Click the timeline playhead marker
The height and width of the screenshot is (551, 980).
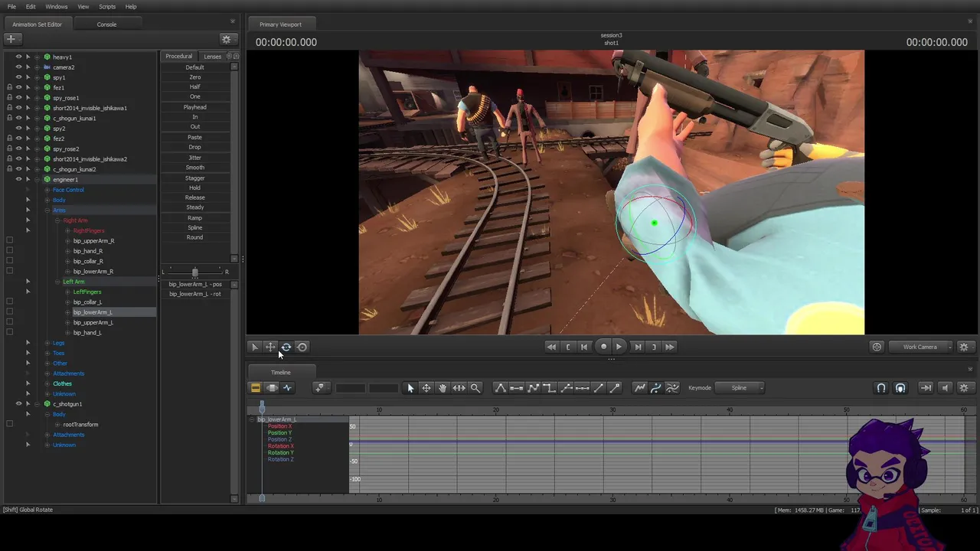[x=262, y=406]
